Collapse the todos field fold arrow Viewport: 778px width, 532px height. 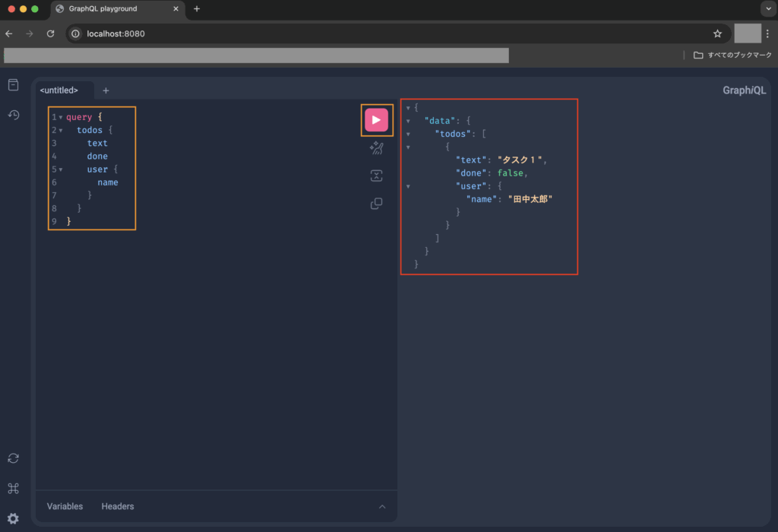pos(61,131)
